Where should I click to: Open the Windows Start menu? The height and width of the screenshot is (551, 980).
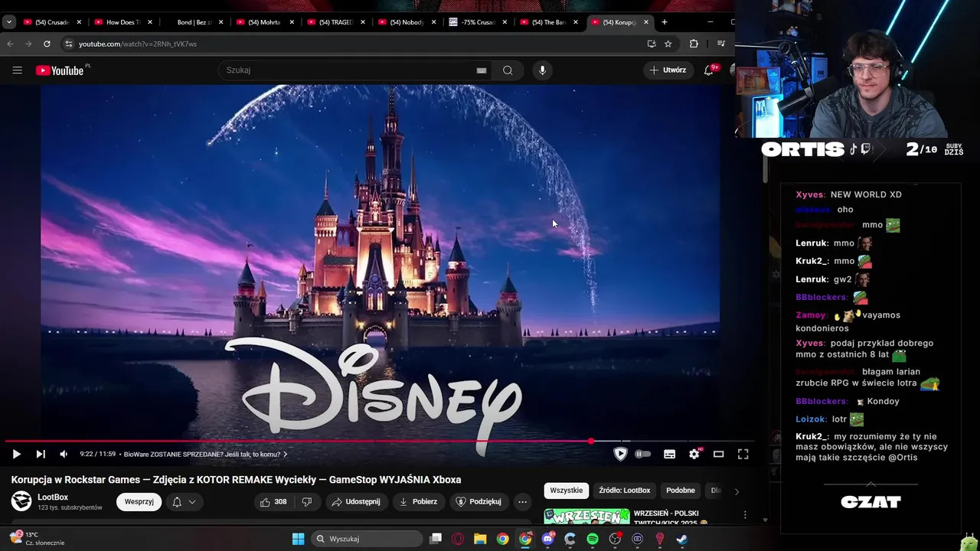point(298,539)
